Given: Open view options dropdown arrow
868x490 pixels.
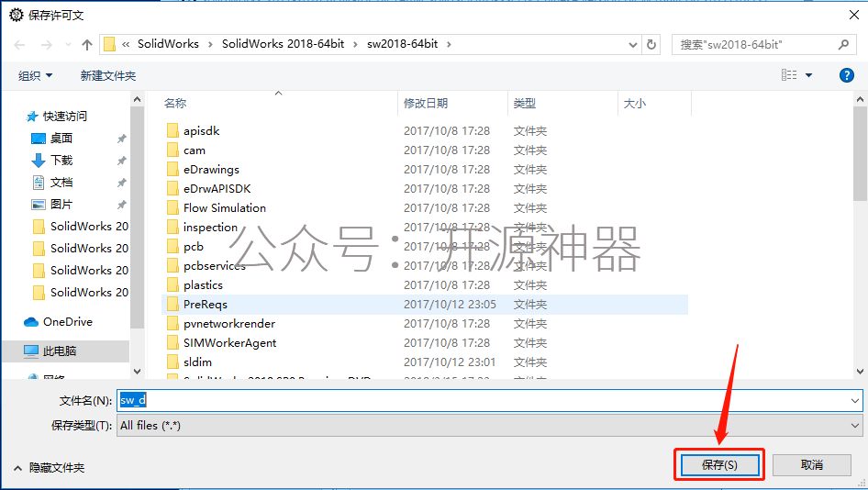Looking at the screenshot, I should [x=808, y=75].
